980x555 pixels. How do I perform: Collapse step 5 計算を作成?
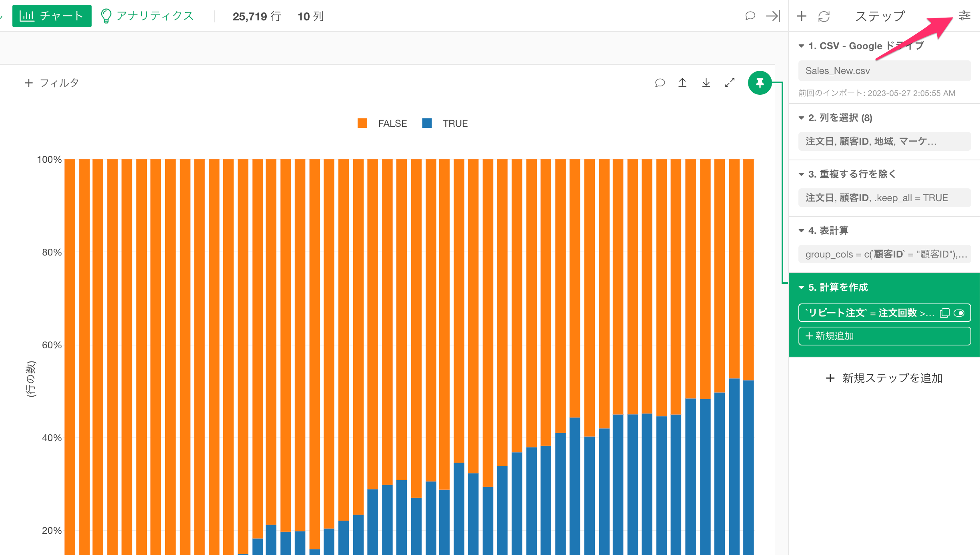tap(801, 287)
